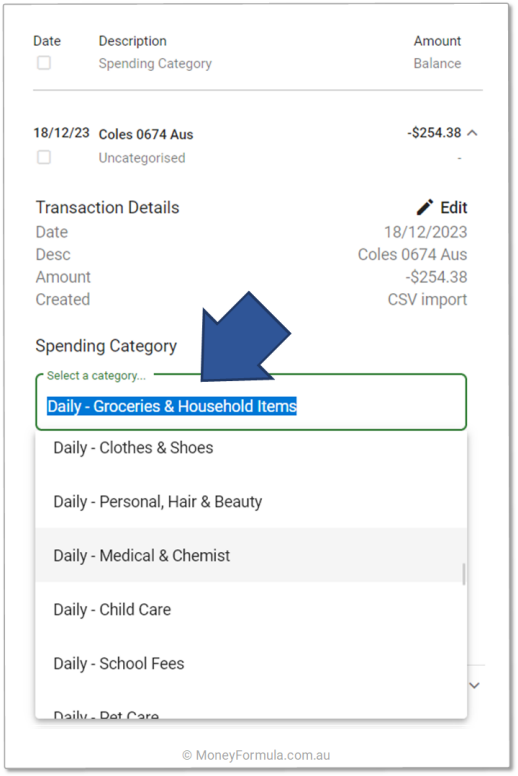Click the Description column header

point(133,41)
